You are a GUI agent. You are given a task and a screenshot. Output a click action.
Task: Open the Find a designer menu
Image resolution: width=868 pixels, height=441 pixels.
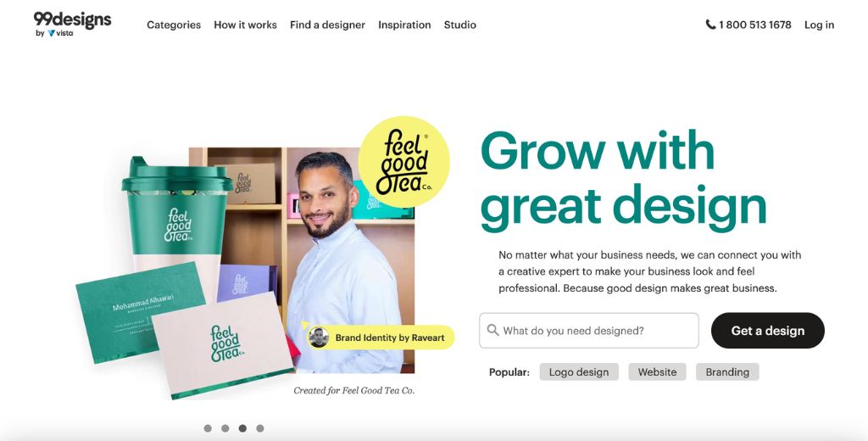click(328, 25)
